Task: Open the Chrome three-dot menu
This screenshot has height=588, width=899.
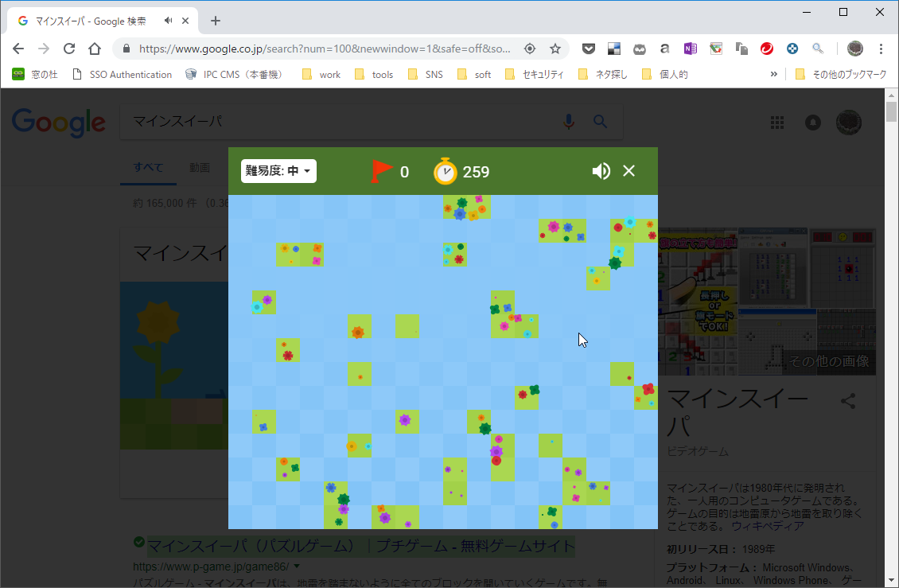Action: tap(881, 49)
